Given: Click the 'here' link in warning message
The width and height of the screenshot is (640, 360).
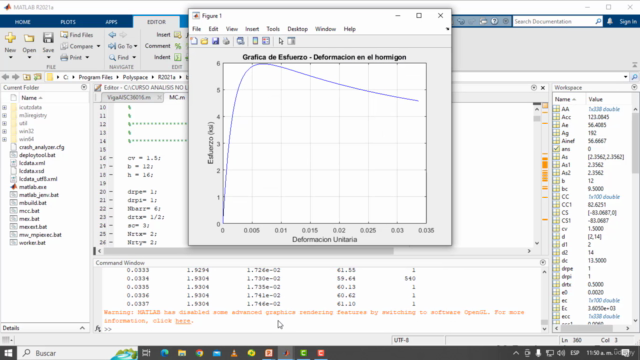Looking at the screenshot, I should coord(183,321).
